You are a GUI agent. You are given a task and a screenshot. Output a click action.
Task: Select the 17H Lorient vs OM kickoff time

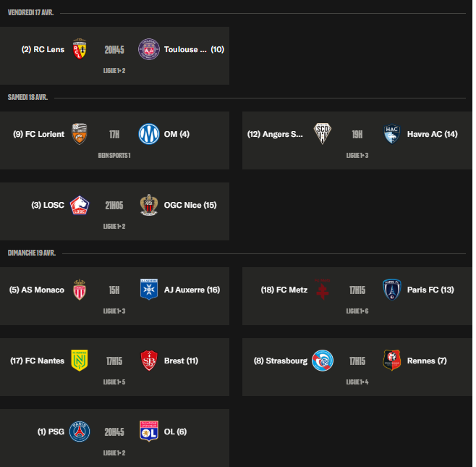(114, 134)
